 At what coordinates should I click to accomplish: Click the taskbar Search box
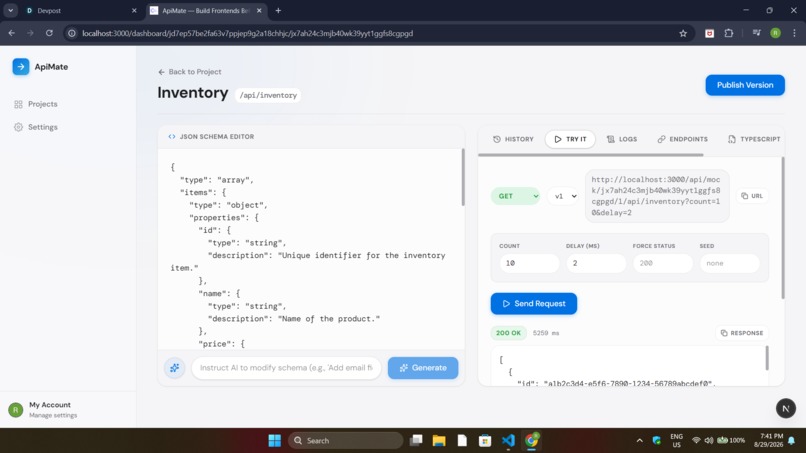click(x=345, y=441)
